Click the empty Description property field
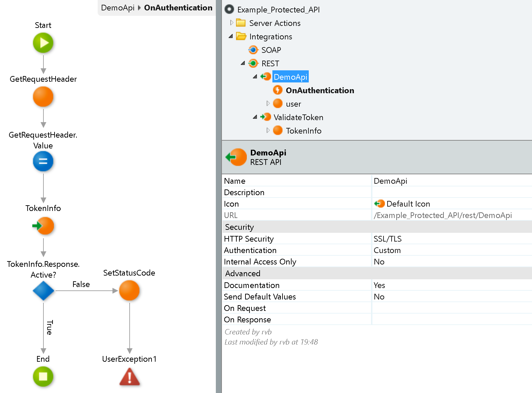This screenshot has height=393, width=532. coord(452,192)
